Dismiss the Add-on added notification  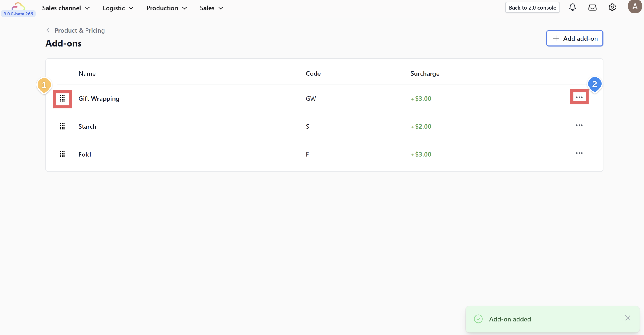(628, 318)
